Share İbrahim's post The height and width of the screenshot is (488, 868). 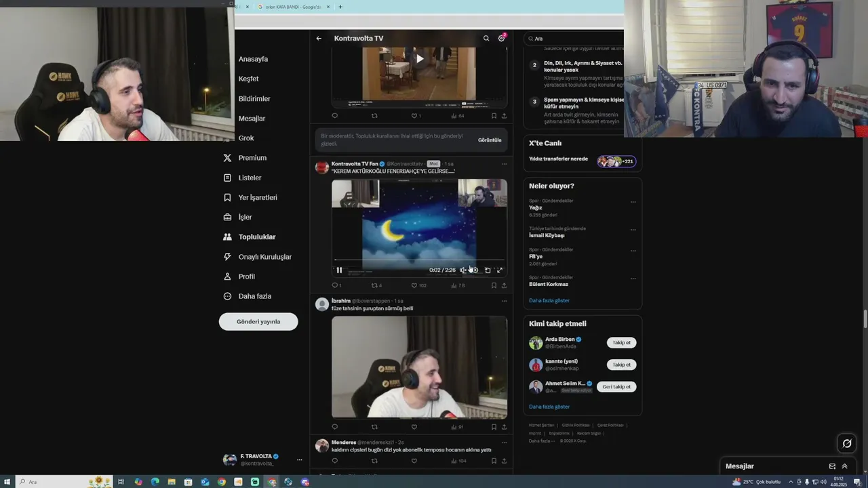(x=504, y=427)
